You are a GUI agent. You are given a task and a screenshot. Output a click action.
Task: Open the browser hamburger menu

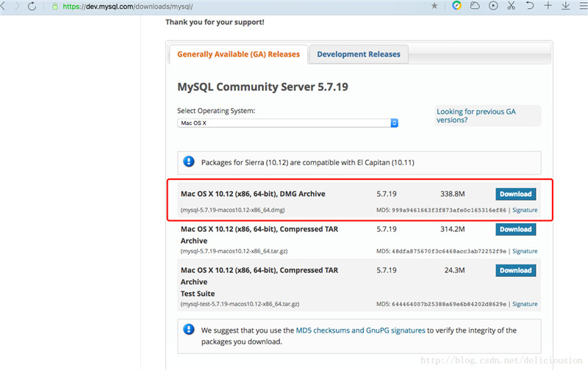coord(581,6)
